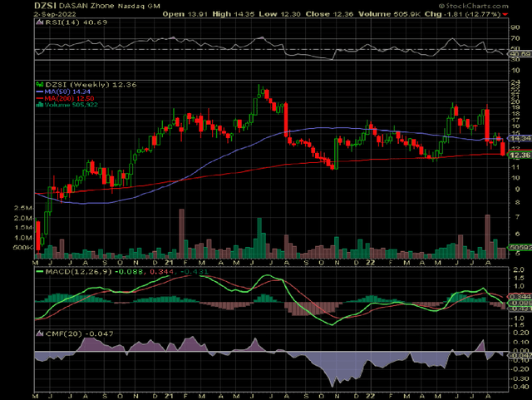
Task: Click the 40.69 tag on the RSI right axis
Action: (520, 54)
